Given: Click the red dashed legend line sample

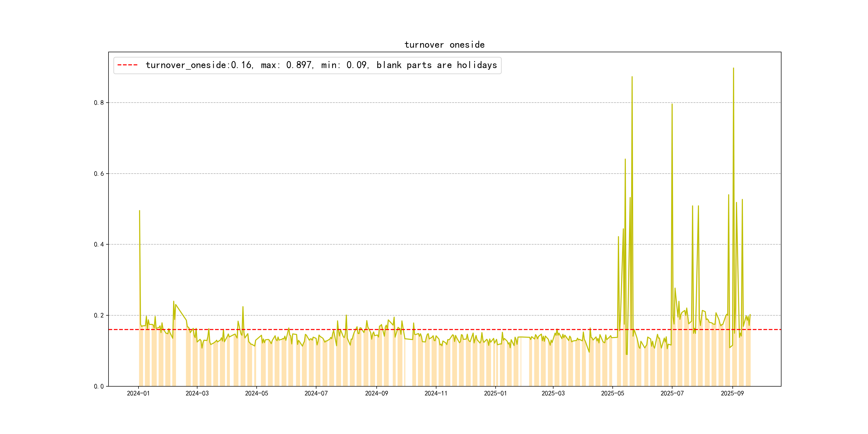Looking at the screenshot, I should point(127,65).
